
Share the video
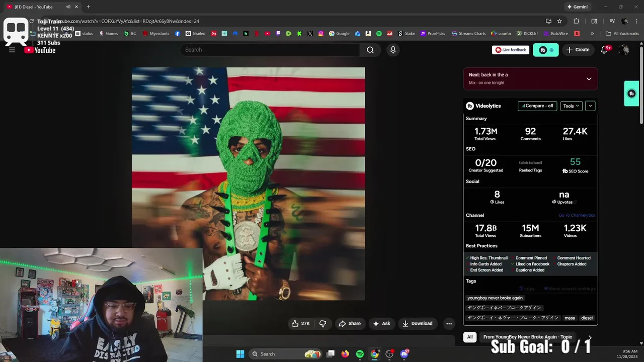(x=350, y=324)
